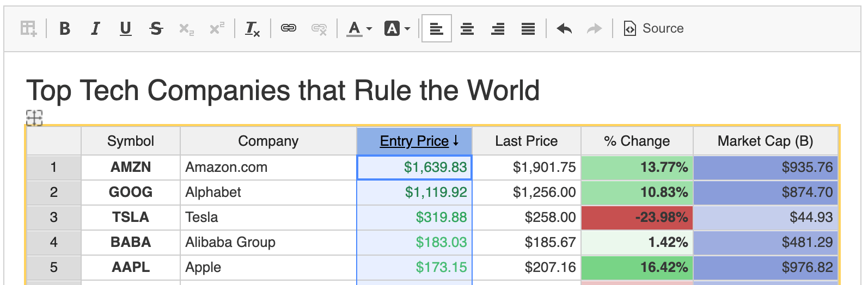
Task: Switch to Source view
Action: (653, 28)
